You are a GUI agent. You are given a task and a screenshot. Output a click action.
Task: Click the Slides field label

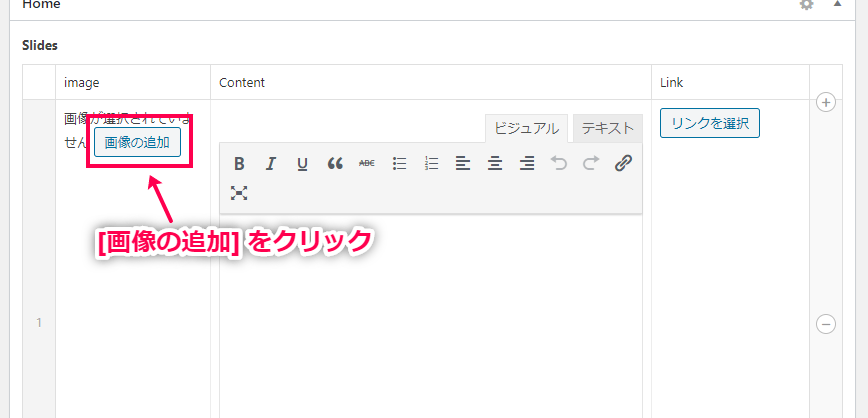[x=40, y=46]
